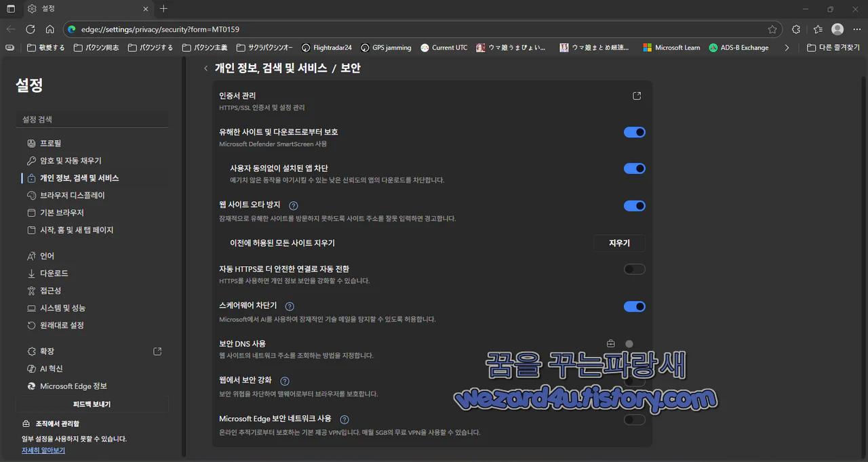
Task: Click the 개인 정보, 검색 및 서비스 breadcrumb link
Action: tap(271, 68)
